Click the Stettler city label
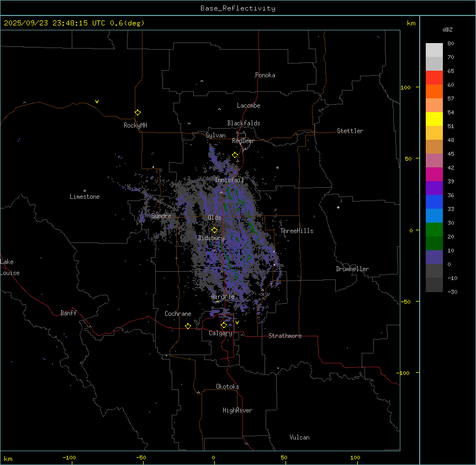The image size is (476, 465). point(350,131)
